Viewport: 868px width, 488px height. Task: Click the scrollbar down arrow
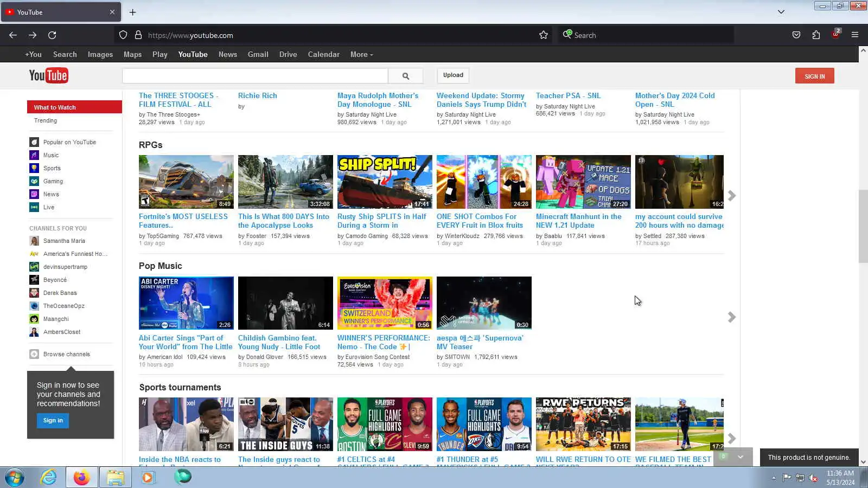click(x=863, y=462)
